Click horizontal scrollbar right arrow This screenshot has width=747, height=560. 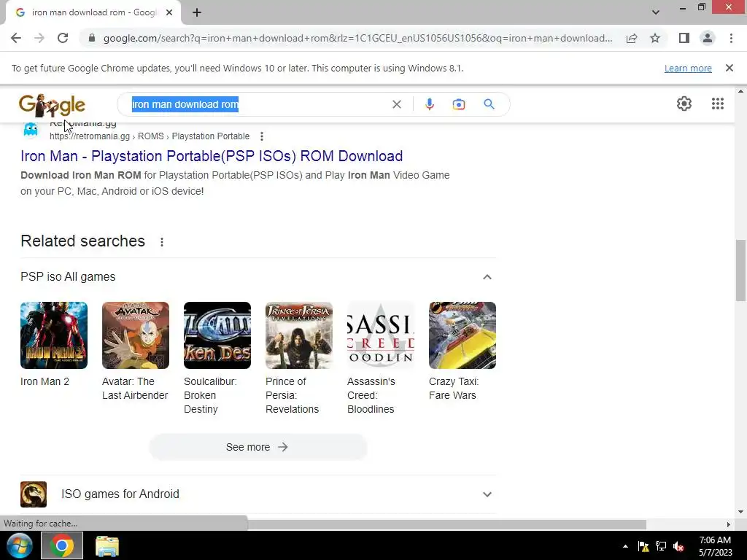[x=729, y=524]
